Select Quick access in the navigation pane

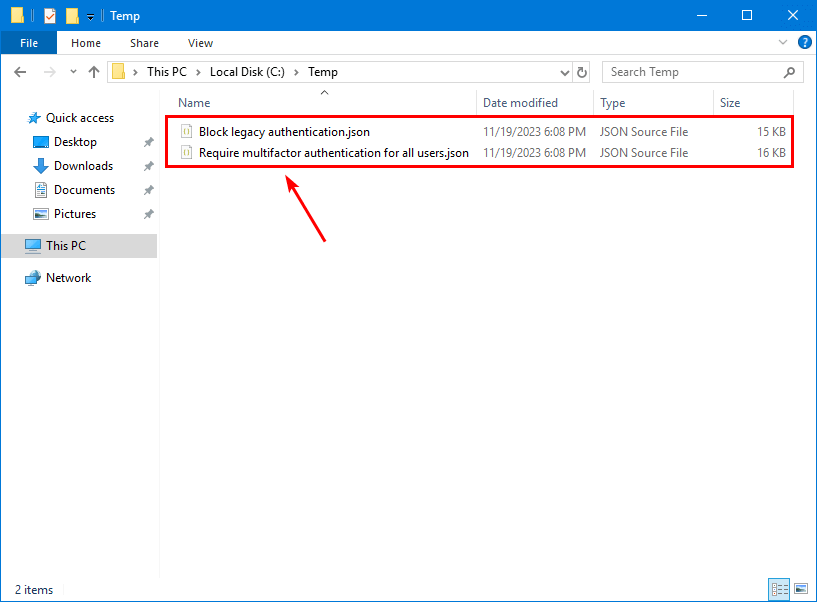click(x=80, y=118)
